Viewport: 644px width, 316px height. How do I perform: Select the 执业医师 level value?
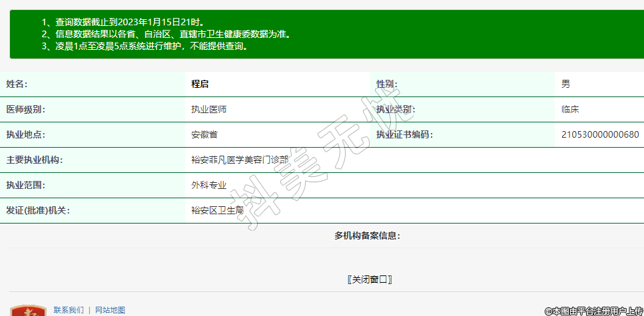[x=208, y=109]
